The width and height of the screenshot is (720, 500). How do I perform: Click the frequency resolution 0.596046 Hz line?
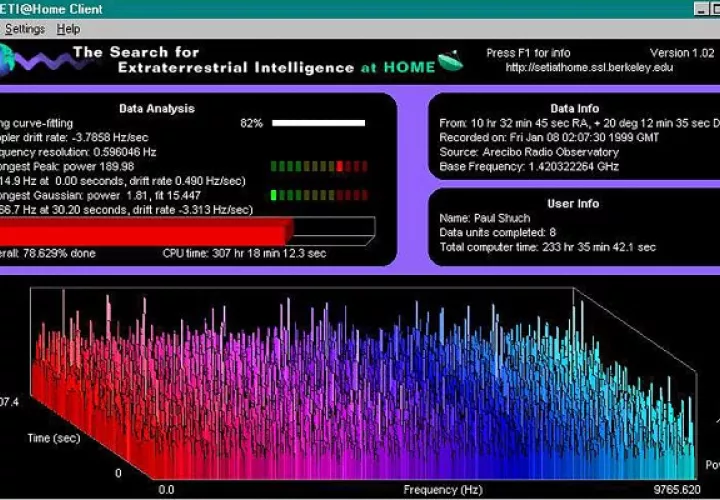click(78, 152)
